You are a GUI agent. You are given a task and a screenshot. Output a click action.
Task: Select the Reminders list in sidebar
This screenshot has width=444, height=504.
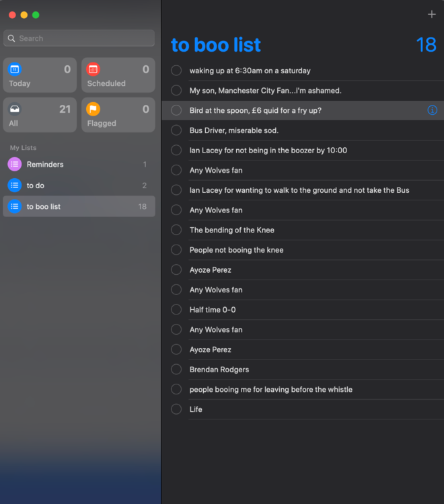pyautogui.click(x=79, y=164)
